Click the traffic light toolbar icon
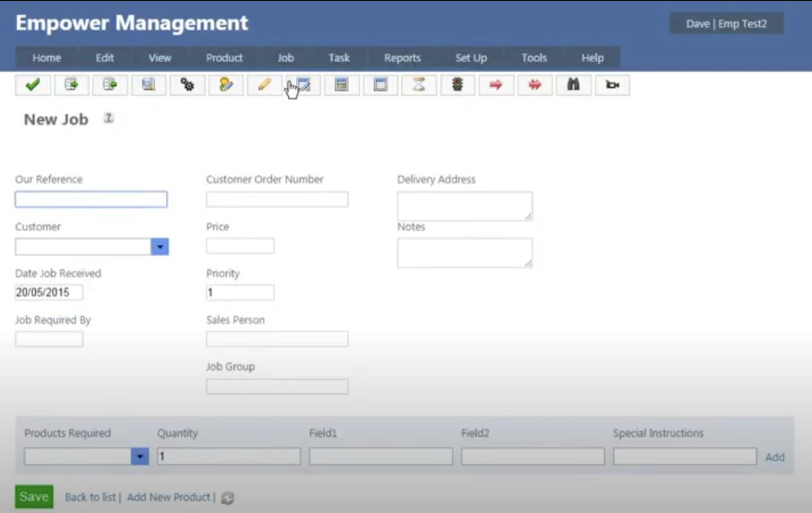 (457, 85)
